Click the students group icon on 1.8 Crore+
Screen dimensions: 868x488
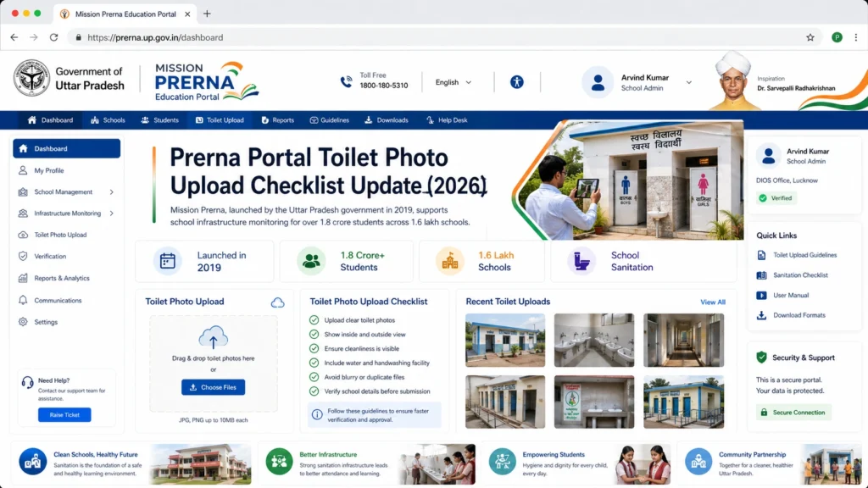click(311, 261)
